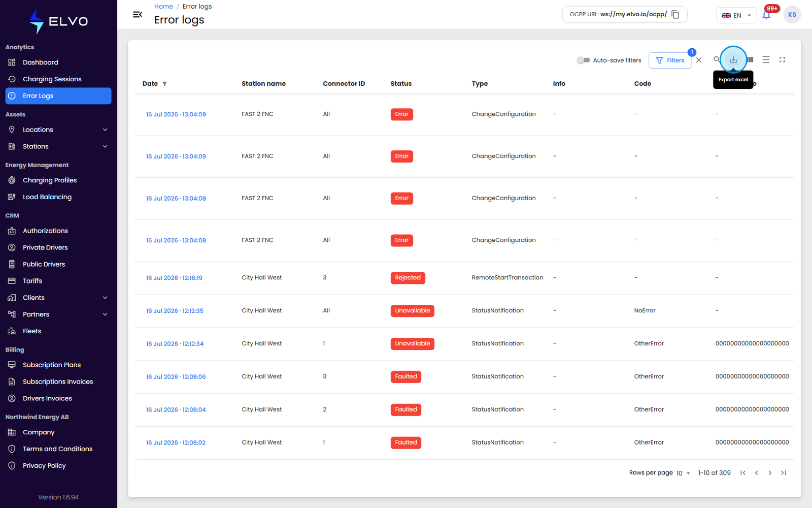Open Fleets page

(x=58, y=331)
